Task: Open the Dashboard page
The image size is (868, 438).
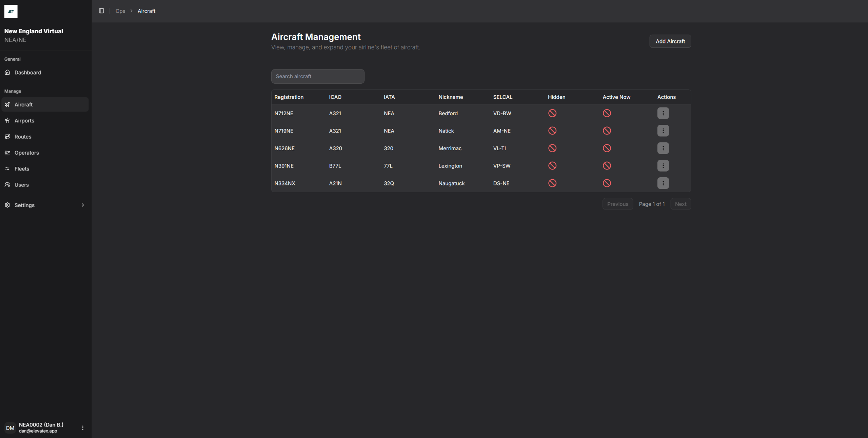Action: pyautogui.click(x=28, y=73)
